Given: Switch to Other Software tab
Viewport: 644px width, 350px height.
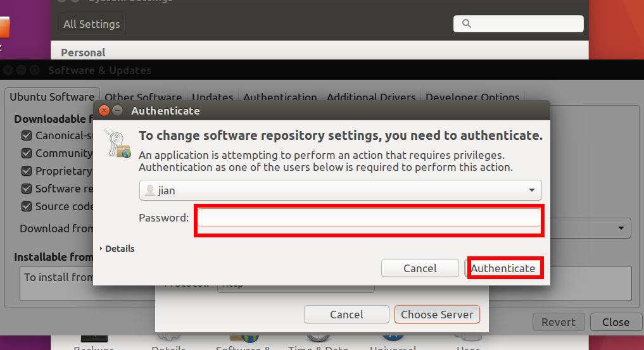Looking at the screenshot, I should [x=143, y=97].
